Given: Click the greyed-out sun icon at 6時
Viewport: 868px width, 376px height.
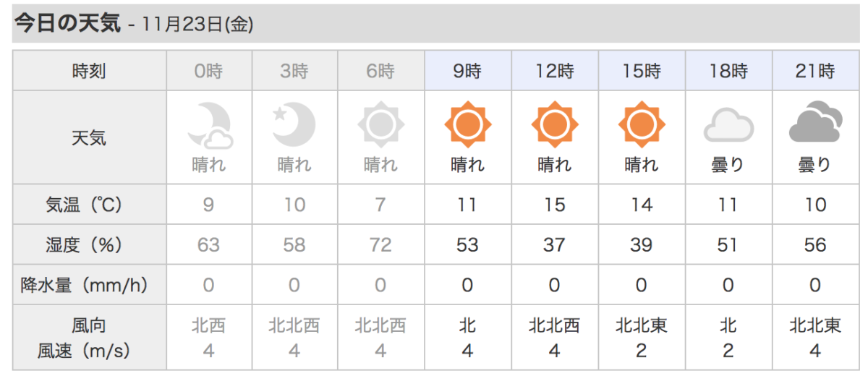Looking at the screenshot, I should coord(380,124).
